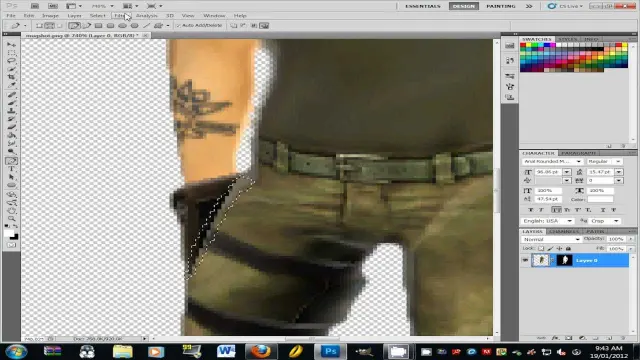640x360 pixels.
Task: Select the Rectangular Marquee tool
Action: pos(11,53)
